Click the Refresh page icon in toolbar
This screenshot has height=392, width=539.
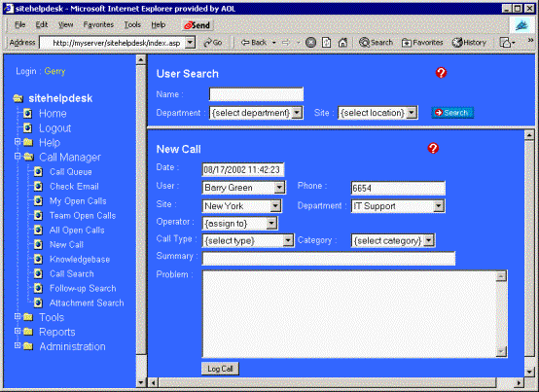click(327, 42)
